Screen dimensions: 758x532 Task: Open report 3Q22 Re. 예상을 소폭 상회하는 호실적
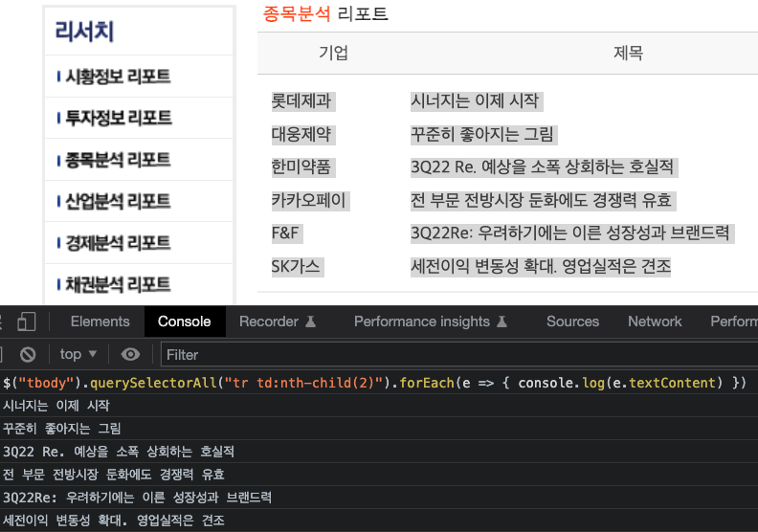click(x=542, y=167)
